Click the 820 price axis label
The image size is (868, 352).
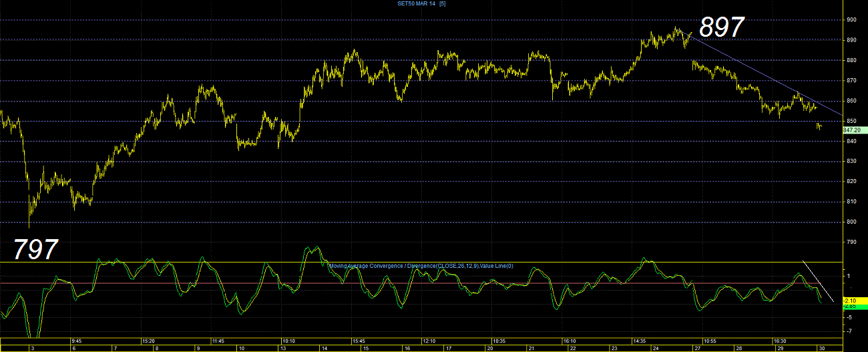tap(851, 181)
